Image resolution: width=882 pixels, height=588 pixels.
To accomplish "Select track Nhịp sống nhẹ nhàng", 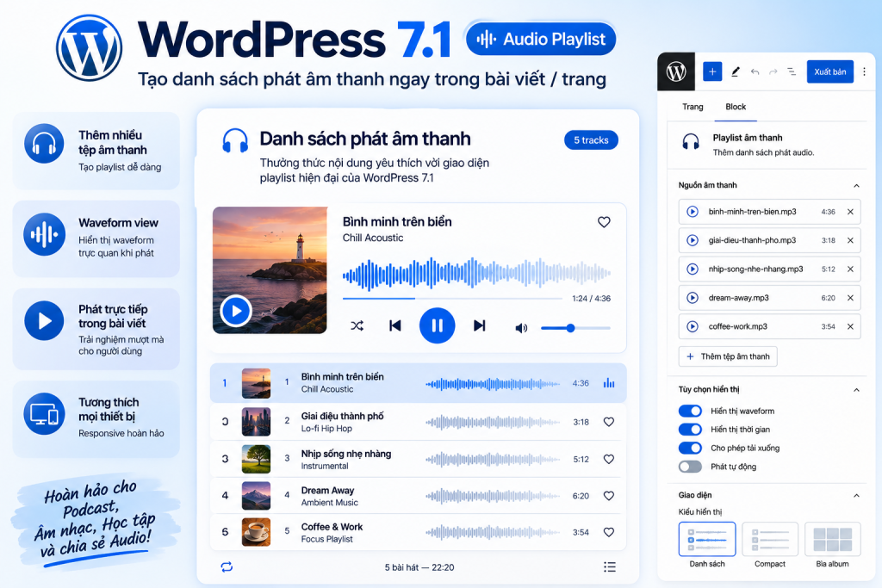I will tap(418, 459).
